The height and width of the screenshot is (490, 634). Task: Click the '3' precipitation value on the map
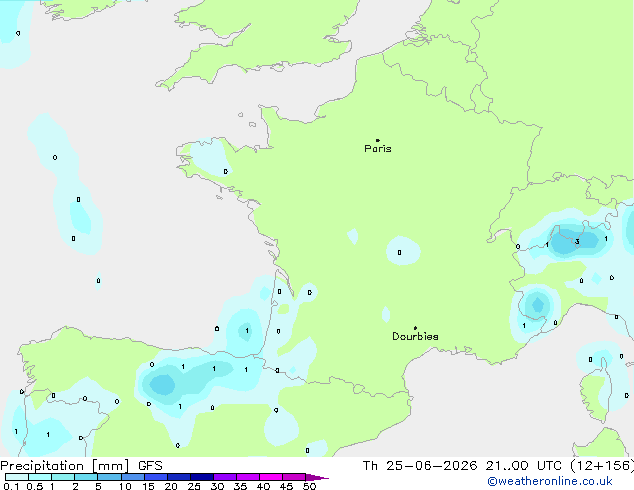[x=577, y=242]
